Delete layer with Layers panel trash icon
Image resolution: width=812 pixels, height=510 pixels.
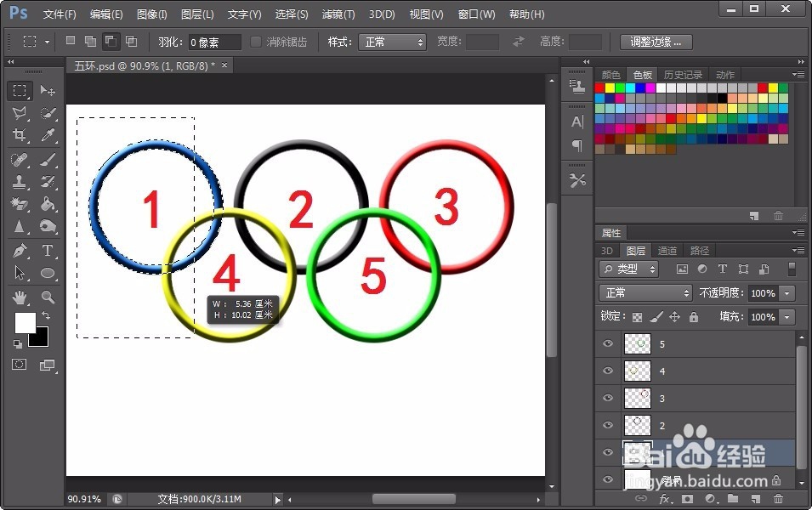[x=778, y=499]
